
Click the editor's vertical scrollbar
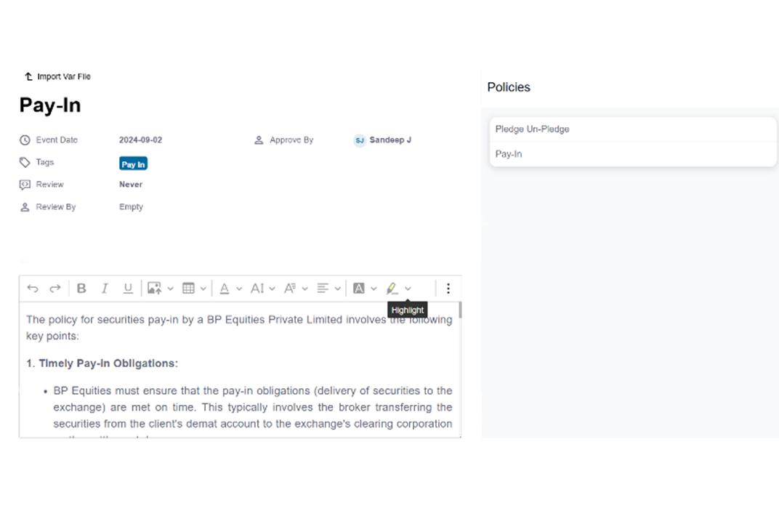click(x=459, y=311)
